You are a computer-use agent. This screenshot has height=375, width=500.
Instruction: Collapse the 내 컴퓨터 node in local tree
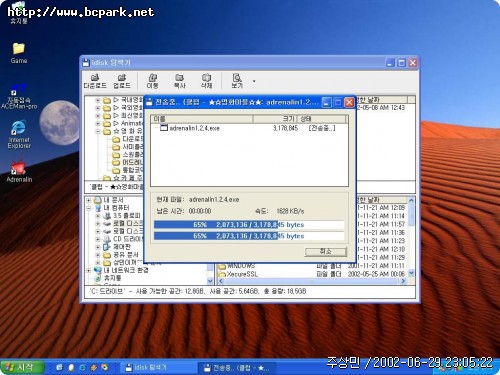coord(89,208)
